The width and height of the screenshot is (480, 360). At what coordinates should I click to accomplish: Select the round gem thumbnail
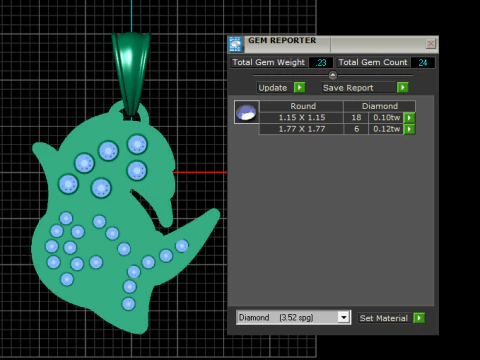coord(246,112)
